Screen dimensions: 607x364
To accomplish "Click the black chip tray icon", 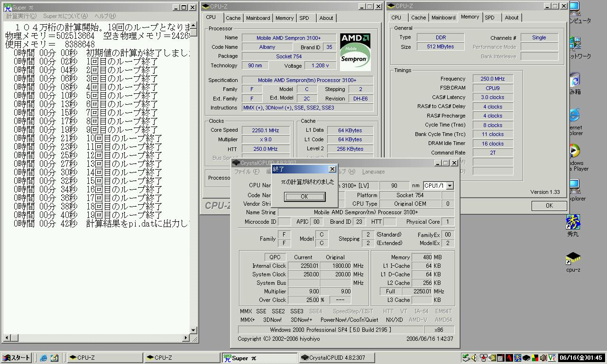I will tap(526, 358).
